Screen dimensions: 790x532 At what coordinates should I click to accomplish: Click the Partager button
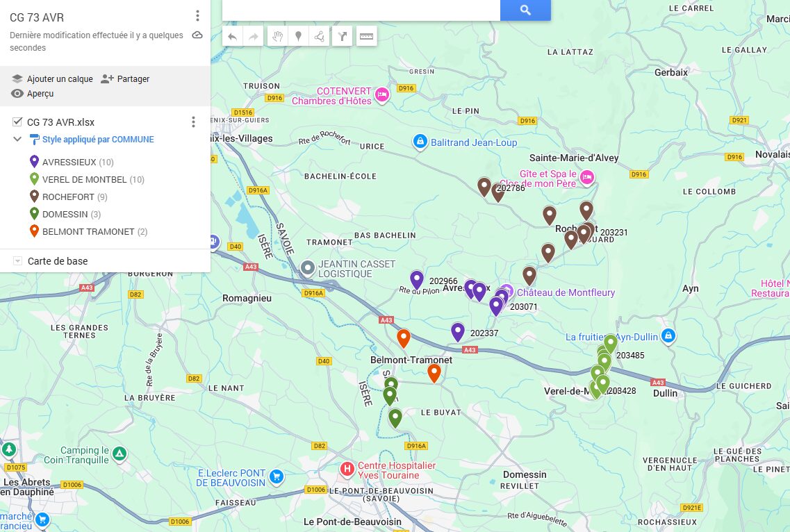click(125, 79)
